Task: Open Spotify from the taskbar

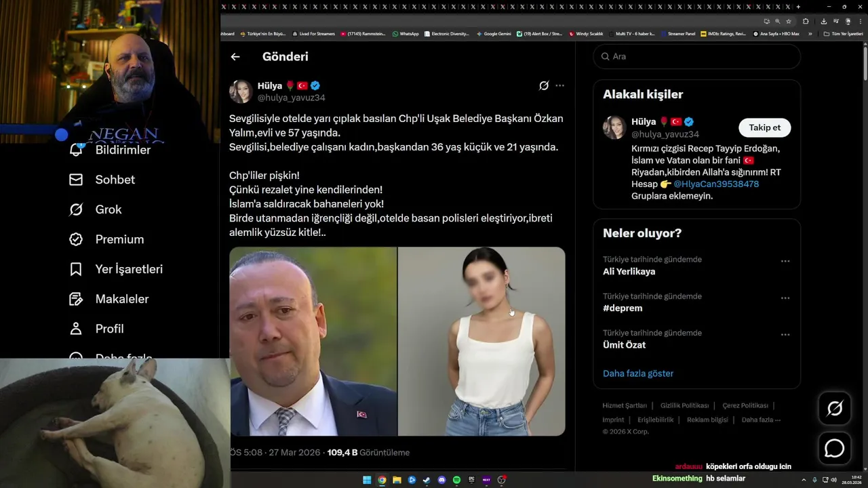Action: [456, 480]
